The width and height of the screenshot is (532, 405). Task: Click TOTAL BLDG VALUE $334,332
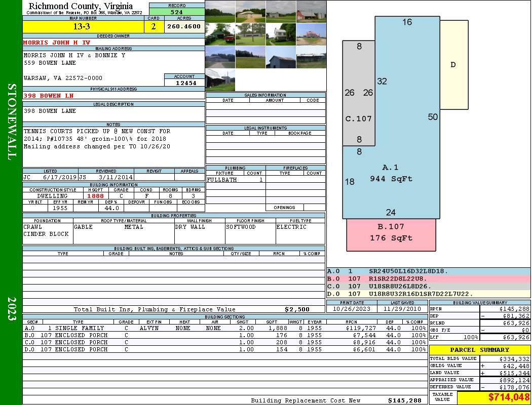[x=514, y=359]
